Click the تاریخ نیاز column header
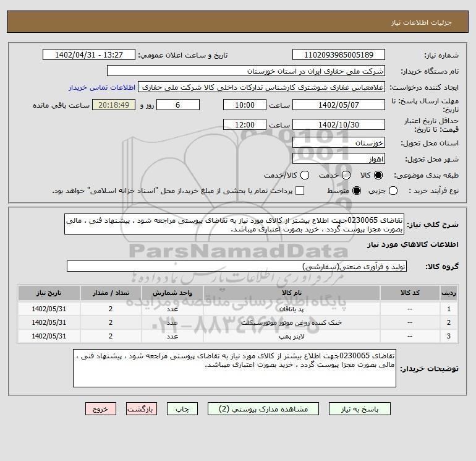 pos(49,293)
